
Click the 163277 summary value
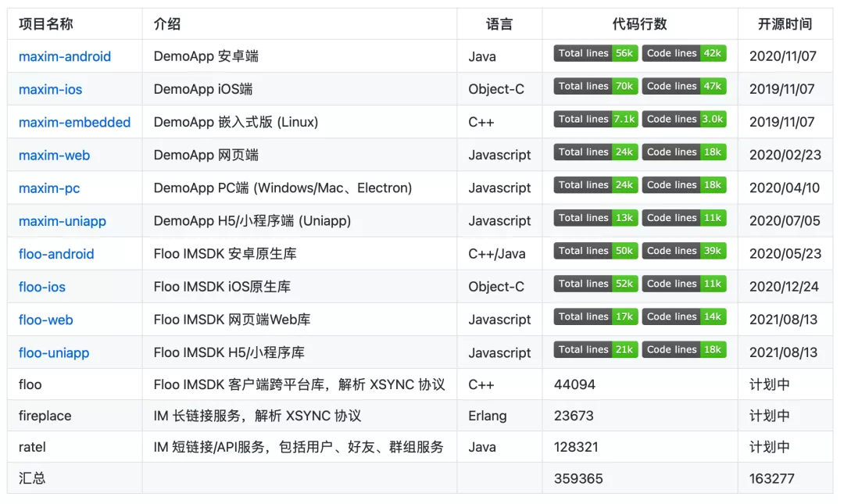pyautogui.click(x=772, y=479)
